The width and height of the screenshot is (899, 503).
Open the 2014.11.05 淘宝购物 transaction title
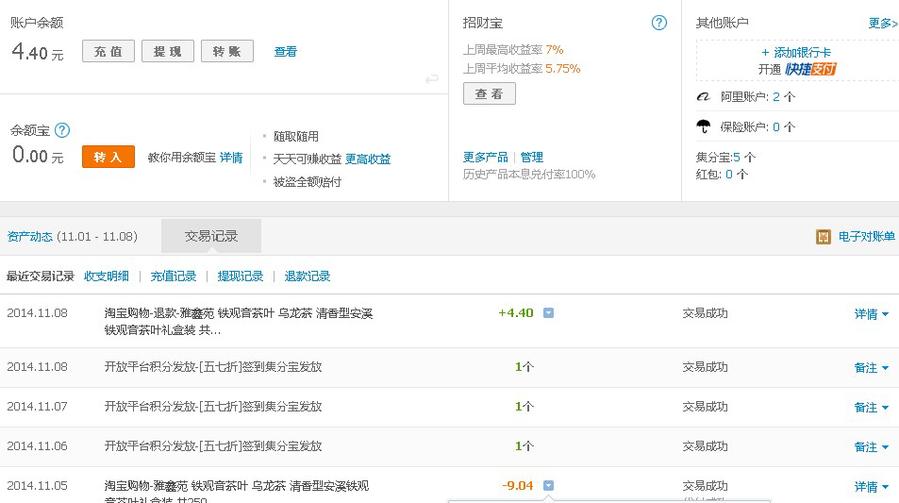tap(237, 492)
